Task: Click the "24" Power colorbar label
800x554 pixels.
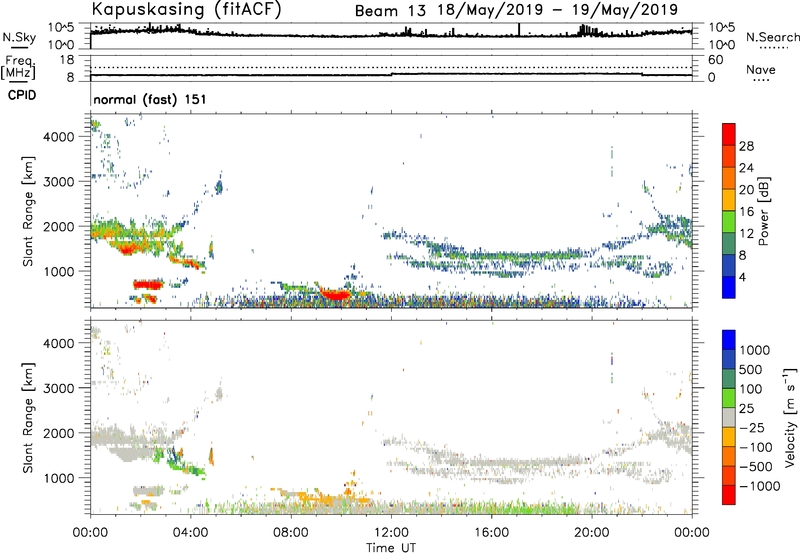Action: (746, 168)
